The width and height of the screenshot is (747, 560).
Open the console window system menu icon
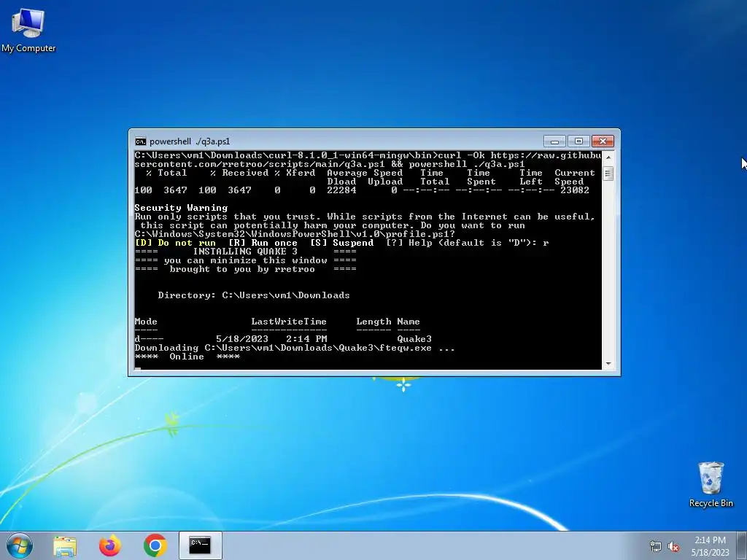141,141
